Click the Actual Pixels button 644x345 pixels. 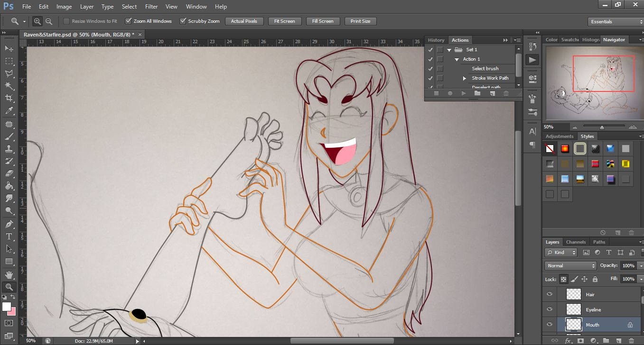click(244, 21)
